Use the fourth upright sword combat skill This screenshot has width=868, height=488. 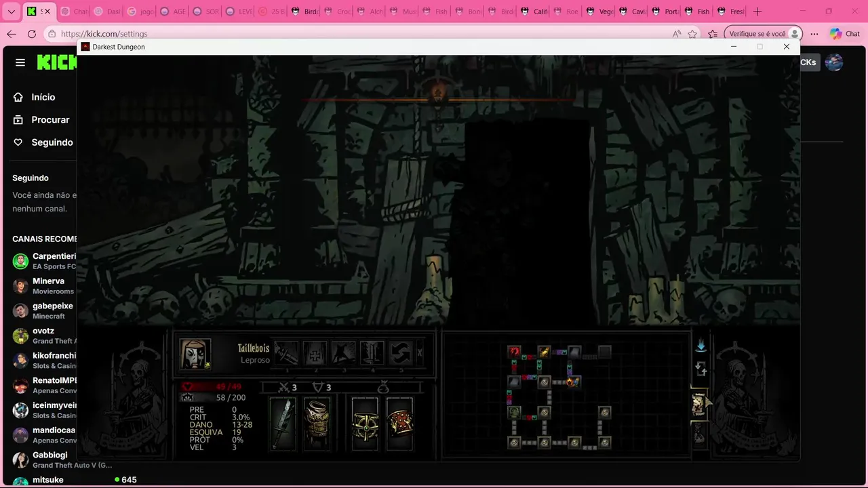[x=372, y=354]
